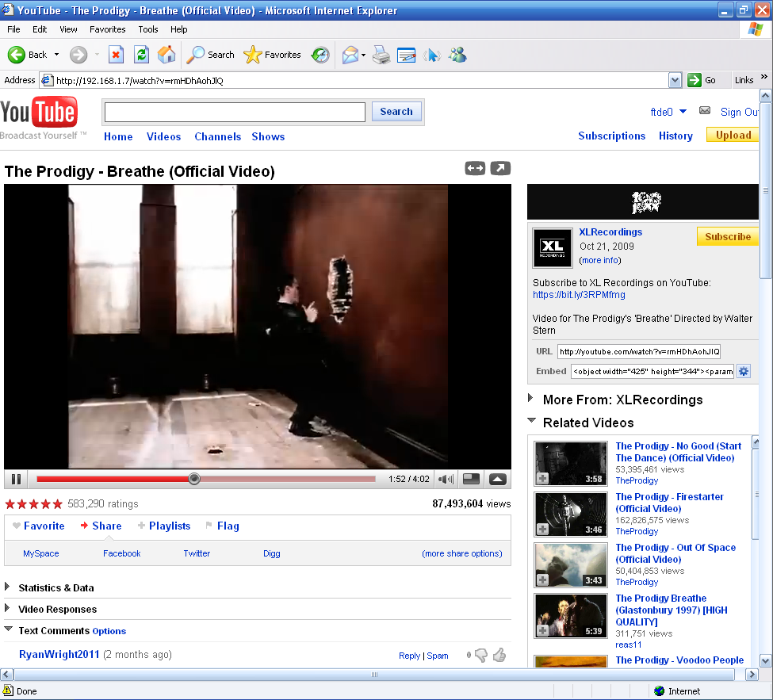Flag this video

(x=222, y=526)
